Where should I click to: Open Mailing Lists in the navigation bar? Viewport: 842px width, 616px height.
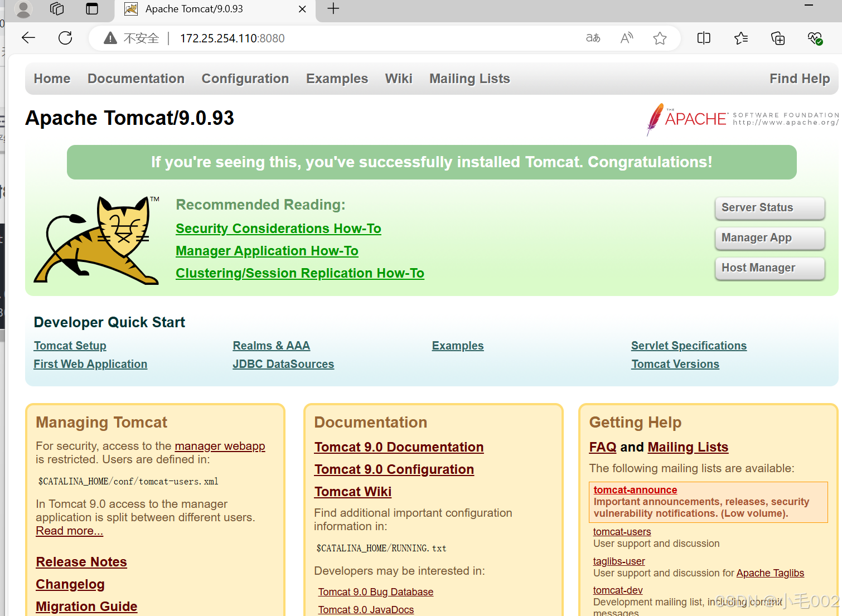point(470,79)
